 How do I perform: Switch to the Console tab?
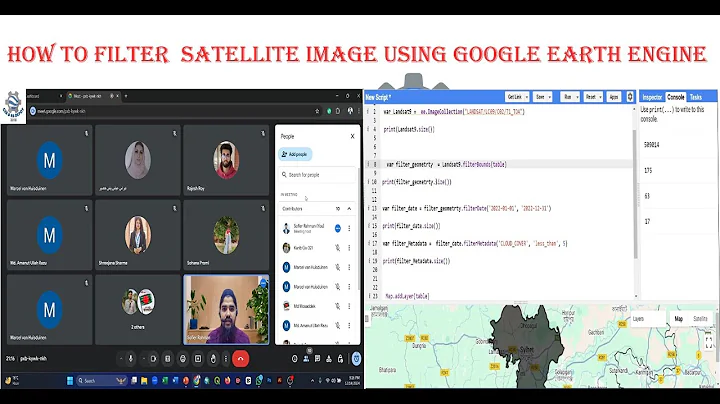675,97
